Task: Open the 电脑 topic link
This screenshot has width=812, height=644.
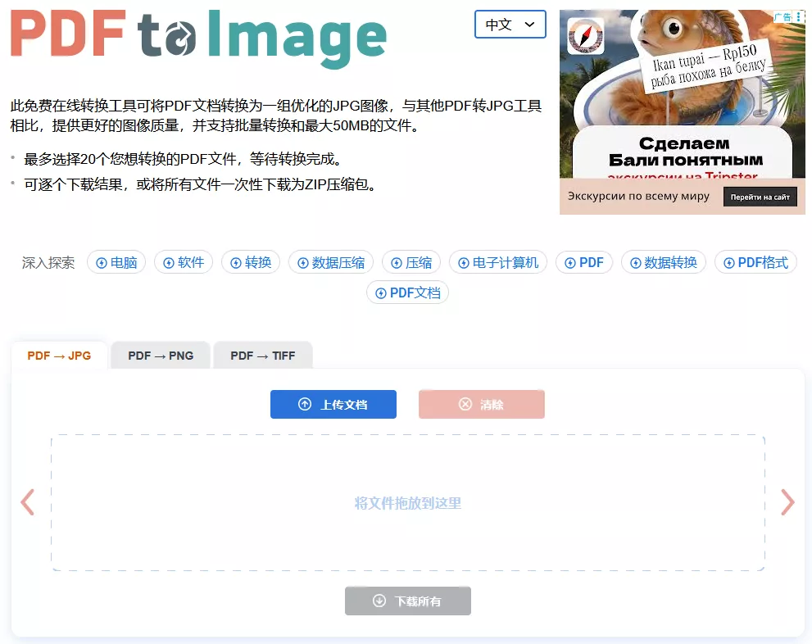Action: pos(116,262)
